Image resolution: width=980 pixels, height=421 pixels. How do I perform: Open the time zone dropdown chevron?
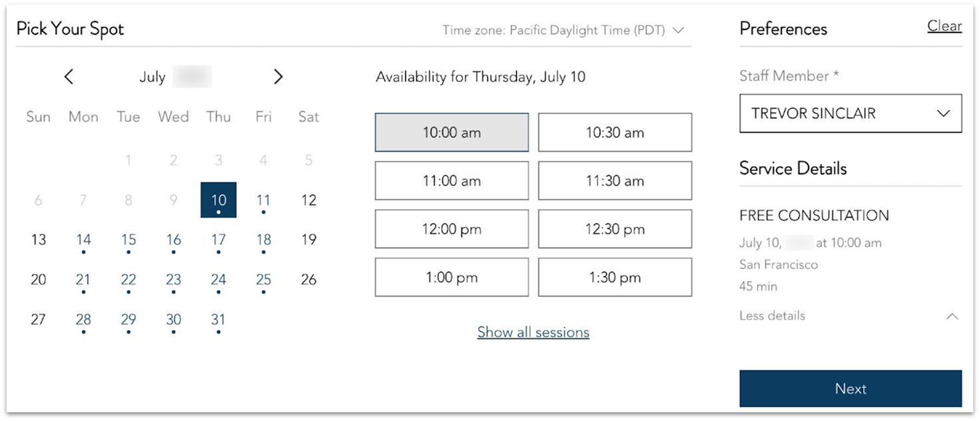click(x=679, y=31)
